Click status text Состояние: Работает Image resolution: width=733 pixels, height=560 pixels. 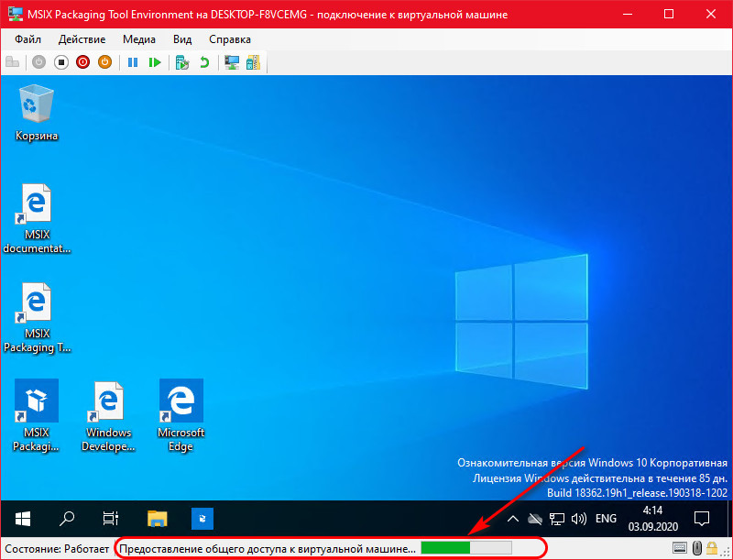click(57, 548)
